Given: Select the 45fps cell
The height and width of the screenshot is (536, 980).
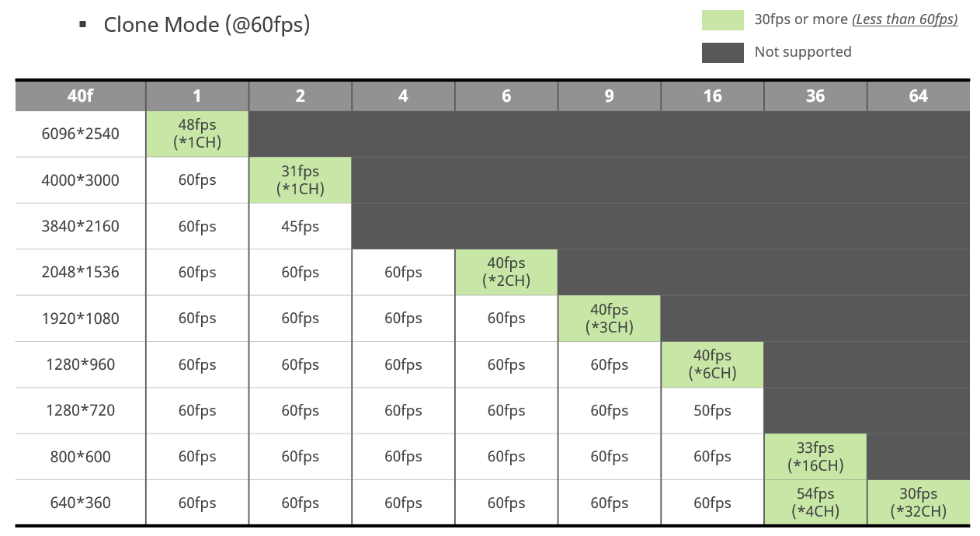Looking at the screenshot, I should pos(301,226).
